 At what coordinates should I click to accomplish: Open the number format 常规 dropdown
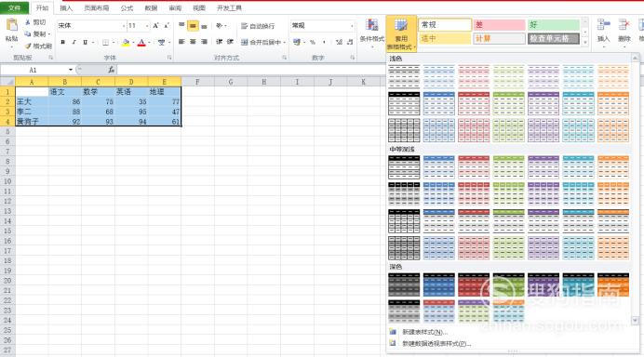[352, 26]
